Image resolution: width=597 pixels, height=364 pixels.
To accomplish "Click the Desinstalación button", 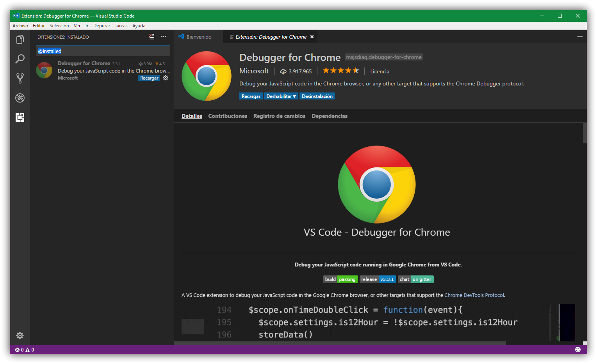I will [x=317, y=96].
